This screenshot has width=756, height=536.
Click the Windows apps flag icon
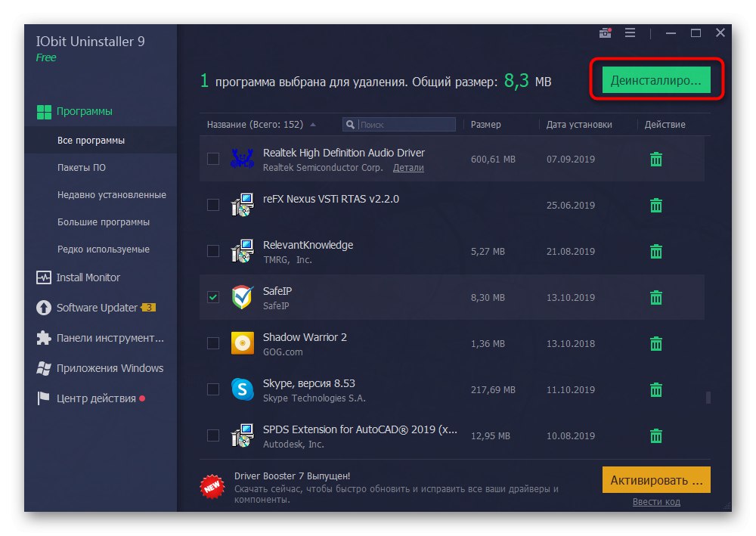[43, 368]
